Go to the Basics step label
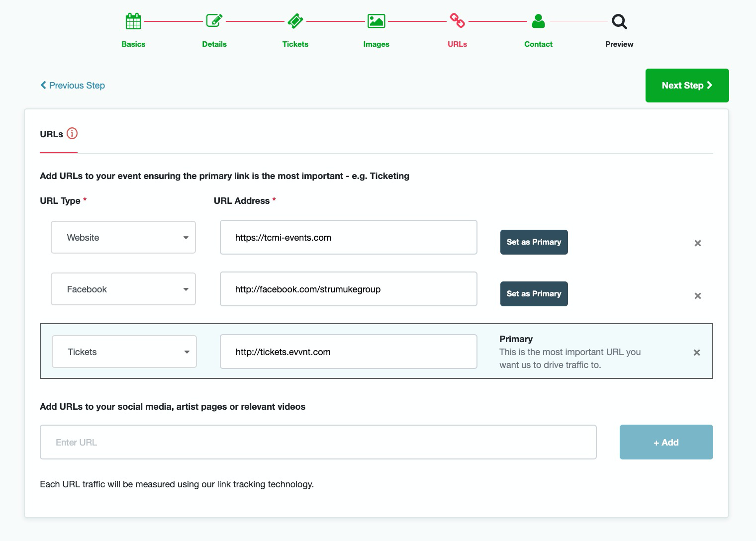Image resolution: width=756 pixels, height=541 pixels. [133, 44]
